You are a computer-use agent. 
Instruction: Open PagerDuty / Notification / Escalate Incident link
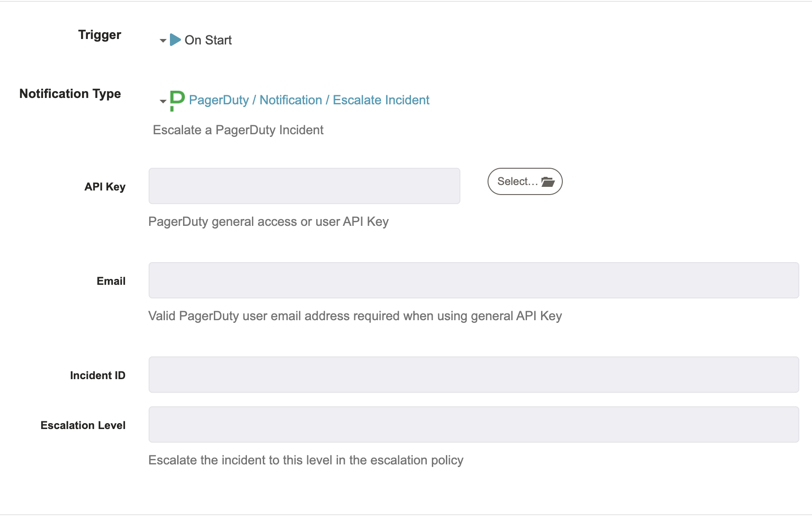[309, 100]
